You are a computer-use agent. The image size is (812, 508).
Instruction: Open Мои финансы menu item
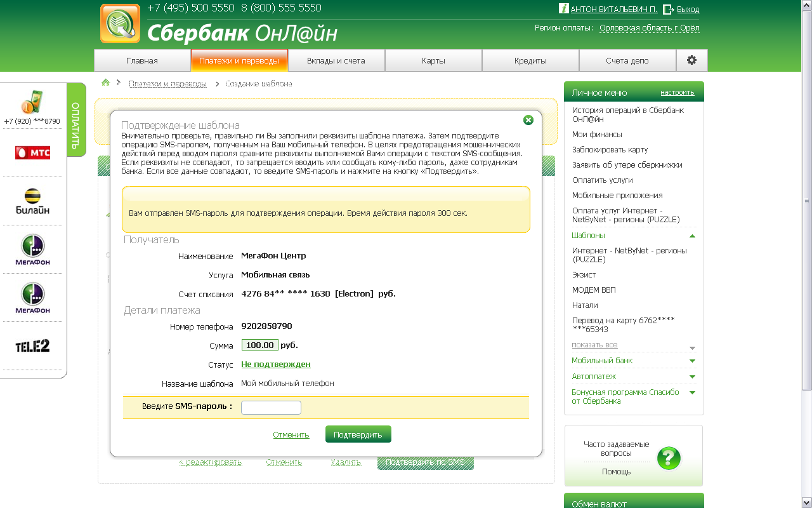[x=597, y=135]
